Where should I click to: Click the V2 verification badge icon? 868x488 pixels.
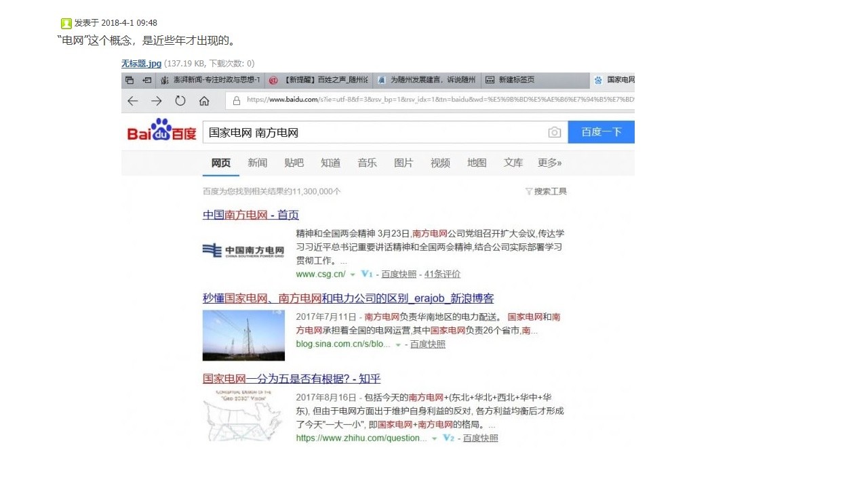click(x=448, y=439)
